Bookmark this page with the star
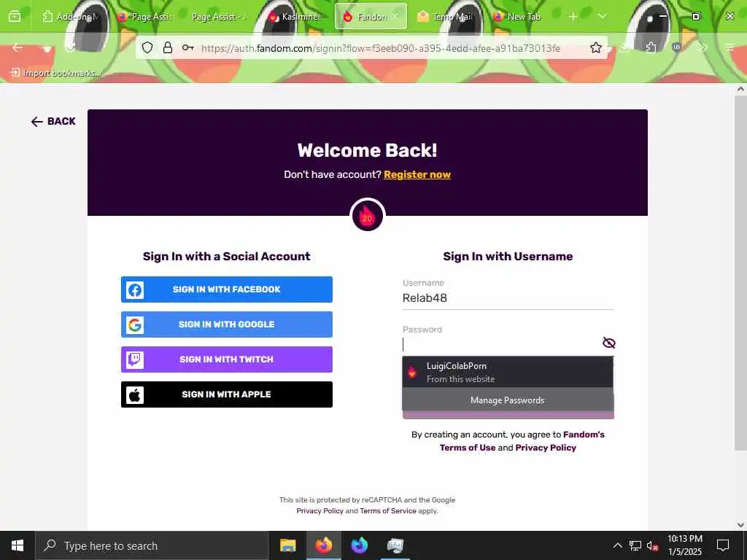Viewport: 747px width, 560px height. [595, 47]
